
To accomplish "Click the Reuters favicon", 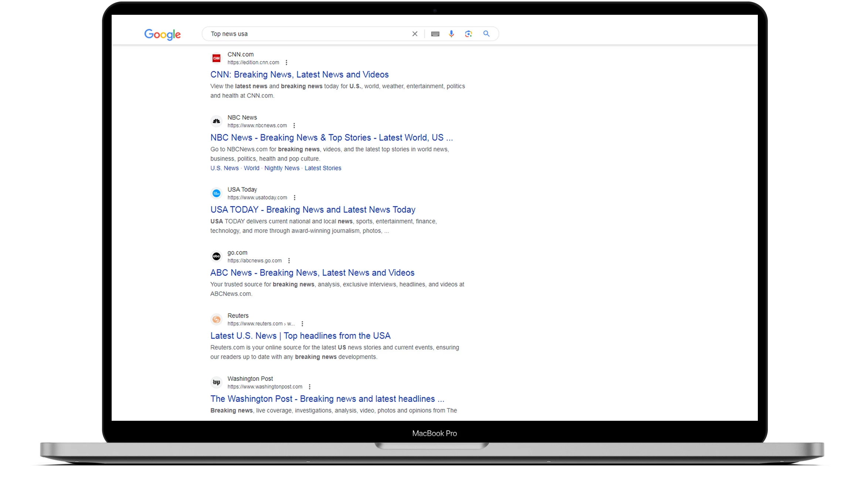I will pyautogui.click(x=216, y=320).
